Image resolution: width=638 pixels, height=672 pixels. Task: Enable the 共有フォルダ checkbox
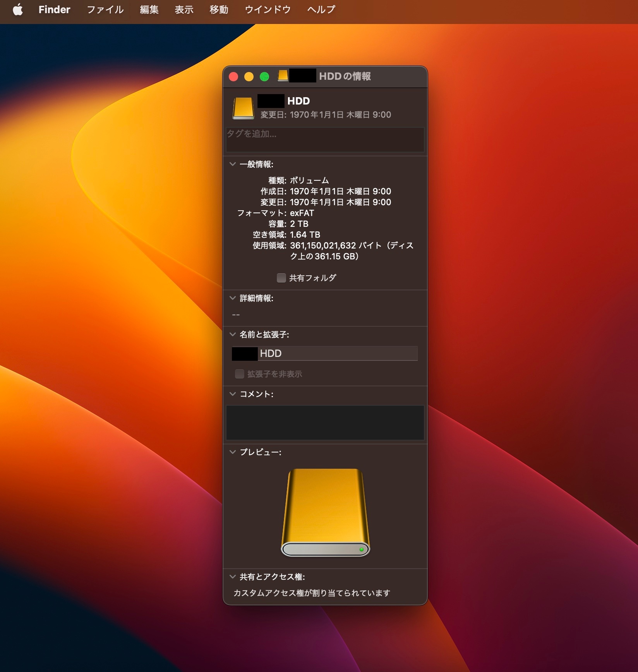pos(281,278)
